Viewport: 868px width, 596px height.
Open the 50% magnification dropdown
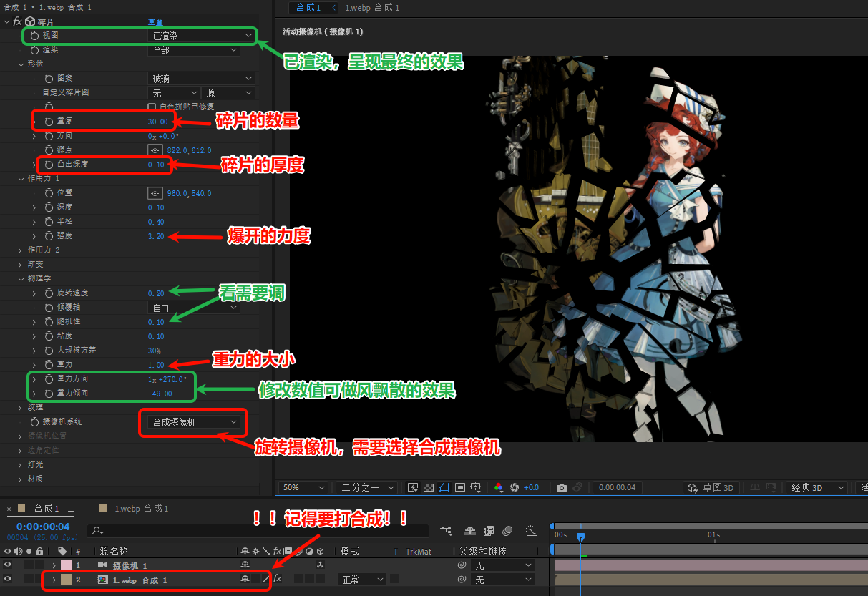(303, 488)
